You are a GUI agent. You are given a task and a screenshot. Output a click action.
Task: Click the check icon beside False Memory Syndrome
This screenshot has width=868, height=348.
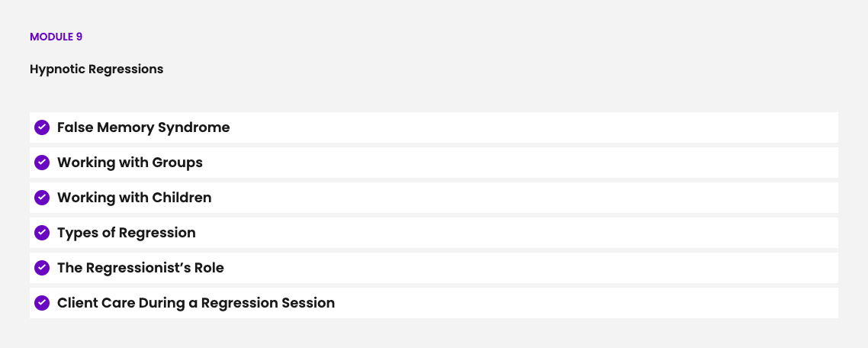point(42,127)
